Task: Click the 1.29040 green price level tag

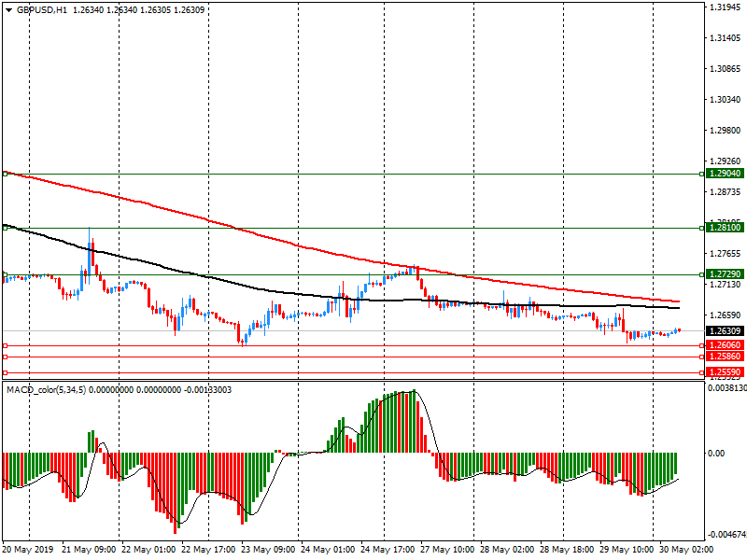Action: [724, 174]
